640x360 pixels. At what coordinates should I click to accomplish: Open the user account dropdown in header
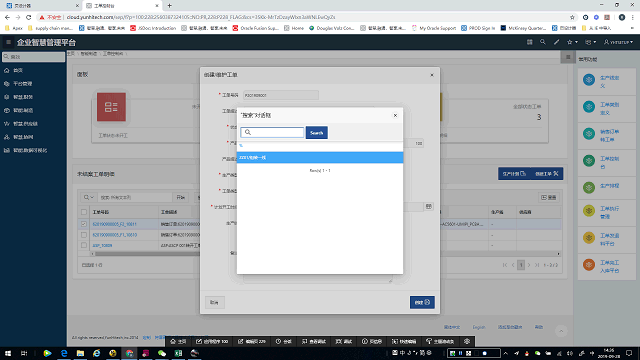tap(618, 42)
